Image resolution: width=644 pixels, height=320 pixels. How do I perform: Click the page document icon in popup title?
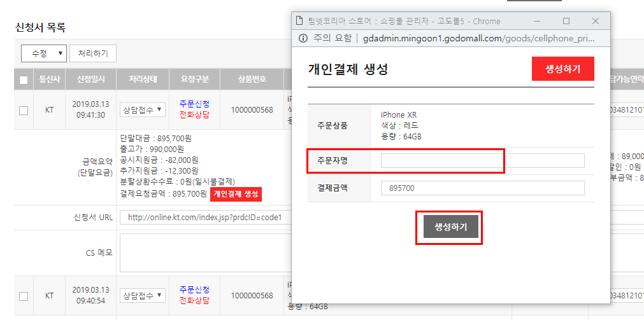pyautogui.click(x=299, y=21)
